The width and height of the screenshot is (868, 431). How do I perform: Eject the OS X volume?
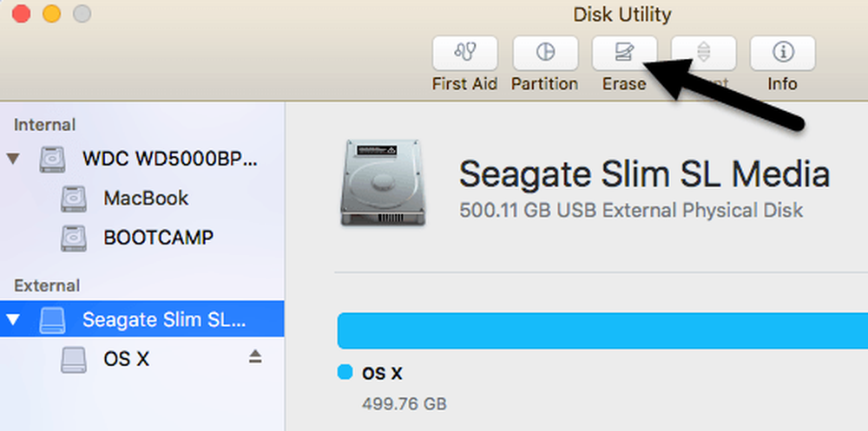pos(254,358)
